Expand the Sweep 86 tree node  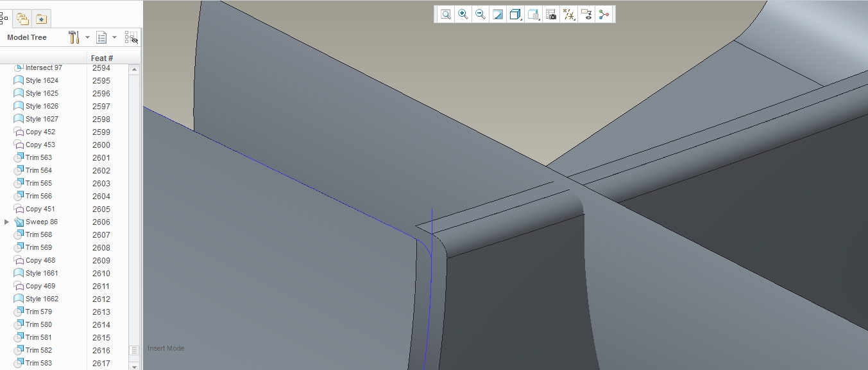[x=6, y=222]
